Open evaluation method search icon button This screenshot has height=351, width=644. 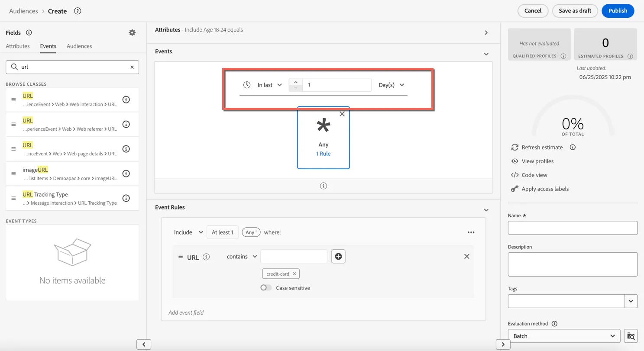(631, 336)
